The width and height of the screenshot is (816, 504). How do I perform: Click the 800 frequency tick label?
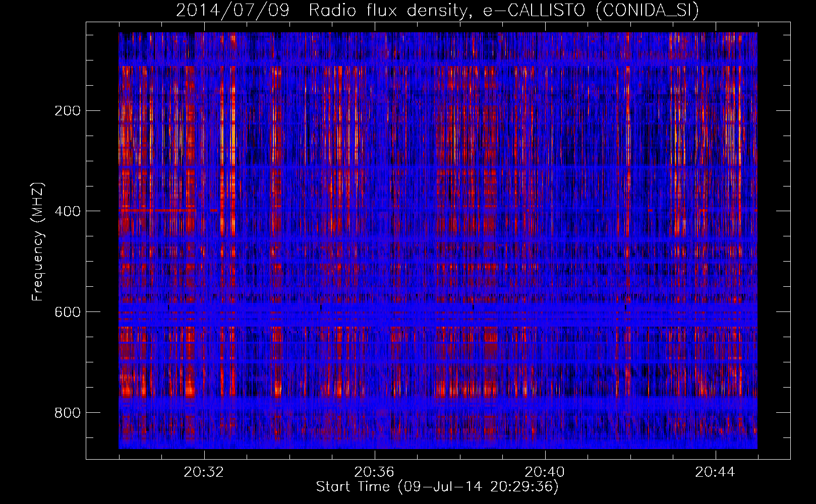[68, 413]
